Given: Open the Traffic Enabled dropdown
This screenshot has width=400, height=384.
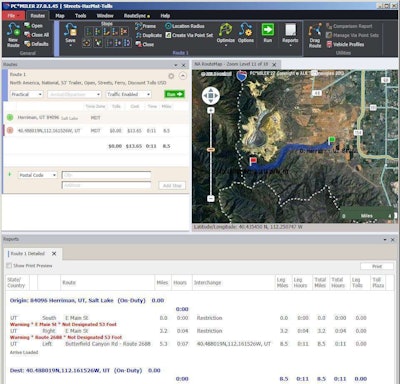Looking at the screenshot, I should tap(128, 94).
